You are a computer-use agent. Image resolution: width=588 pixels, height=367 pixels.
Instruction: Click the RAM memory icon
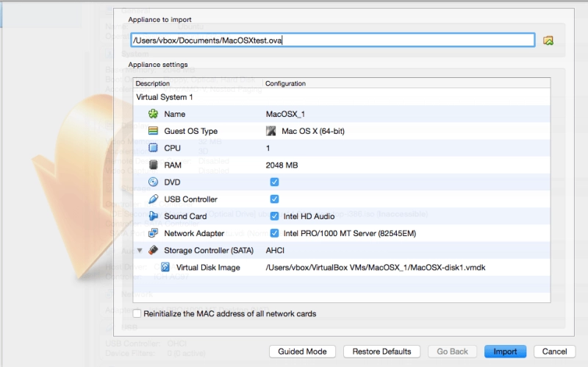tap(153, 165)
